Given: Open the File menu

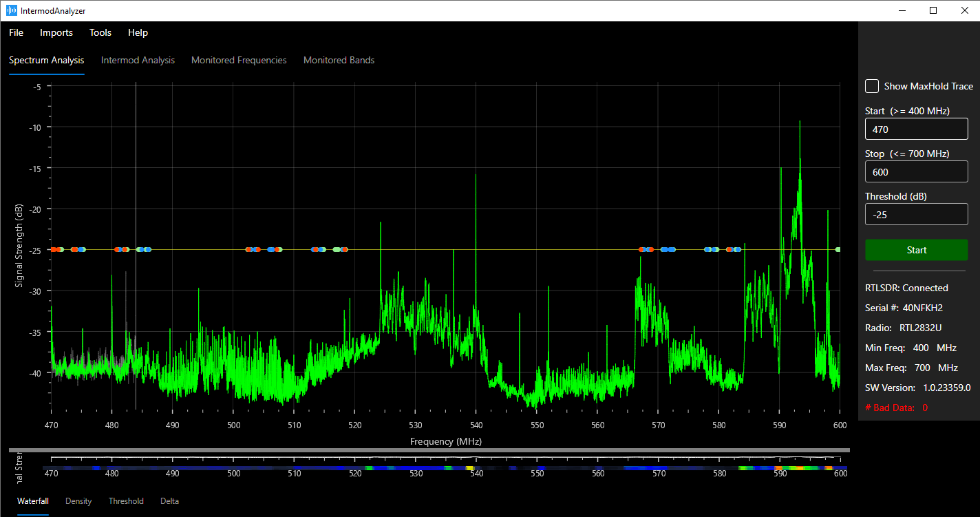Looking at the screenshot, I should [16, 32].
